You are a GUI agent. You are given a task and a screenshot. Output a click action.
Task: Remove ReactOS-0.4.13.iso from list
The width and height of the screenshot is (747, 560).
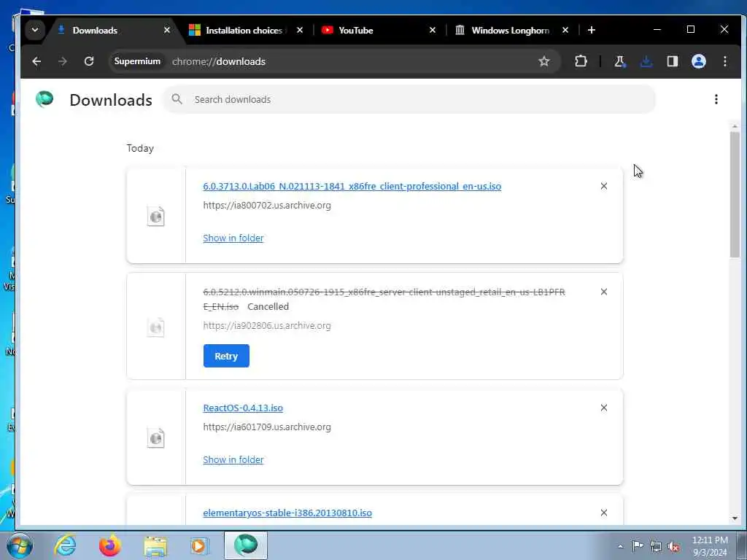(603, 408)
